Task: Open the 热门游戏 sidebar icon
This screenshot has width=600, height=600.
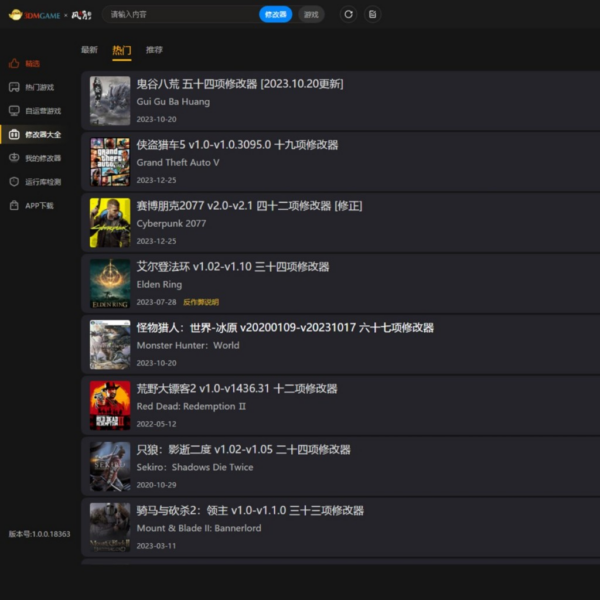Action: tap(14, 87)
